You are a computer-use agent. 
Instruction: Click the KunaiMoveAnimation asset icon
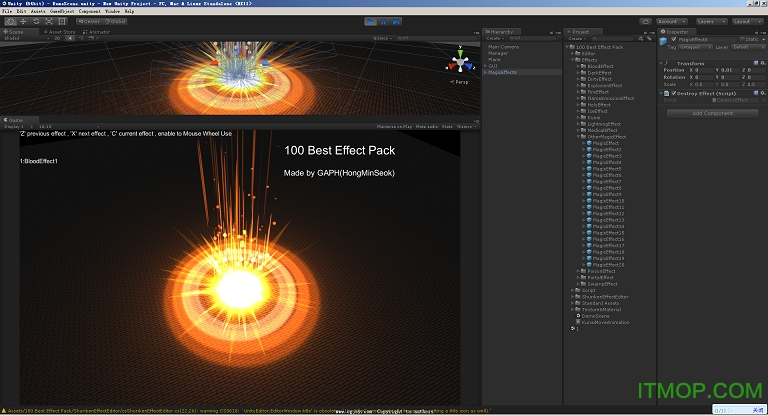pos(578,322)
